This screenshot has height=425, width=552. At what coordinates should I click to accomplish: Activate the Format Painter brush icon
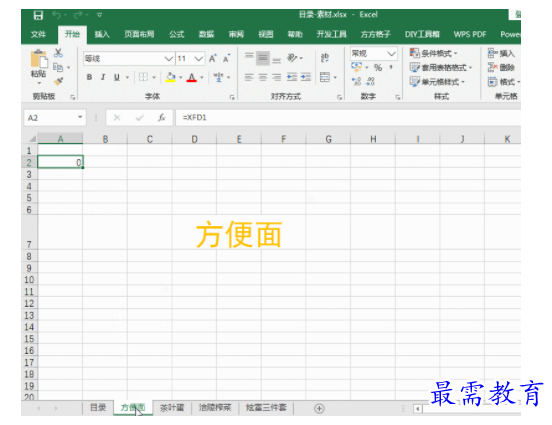pos(58,81)
